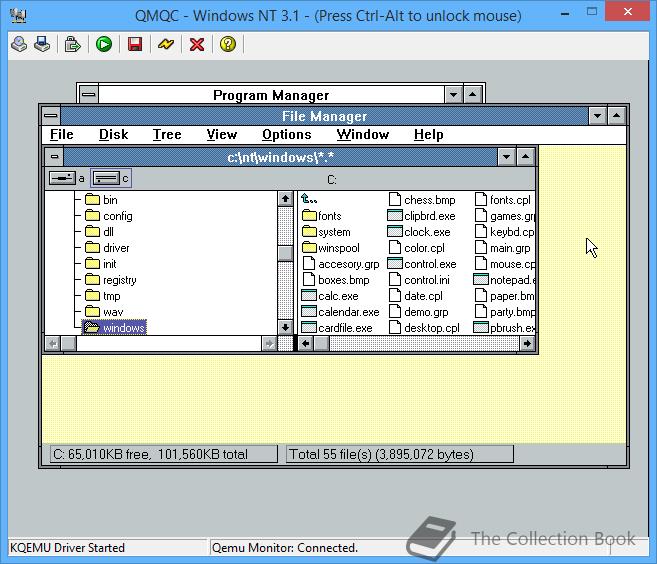Minimize the Program Manager window
Image resolution: width=657 pixels, height=564 pixels.
pyautogui.click(x=453, y=95)
